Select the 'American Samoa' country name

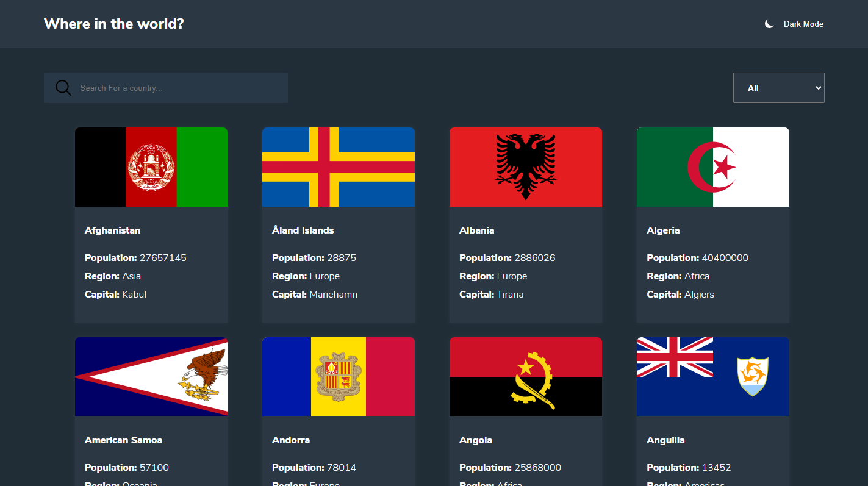[124, 440]
